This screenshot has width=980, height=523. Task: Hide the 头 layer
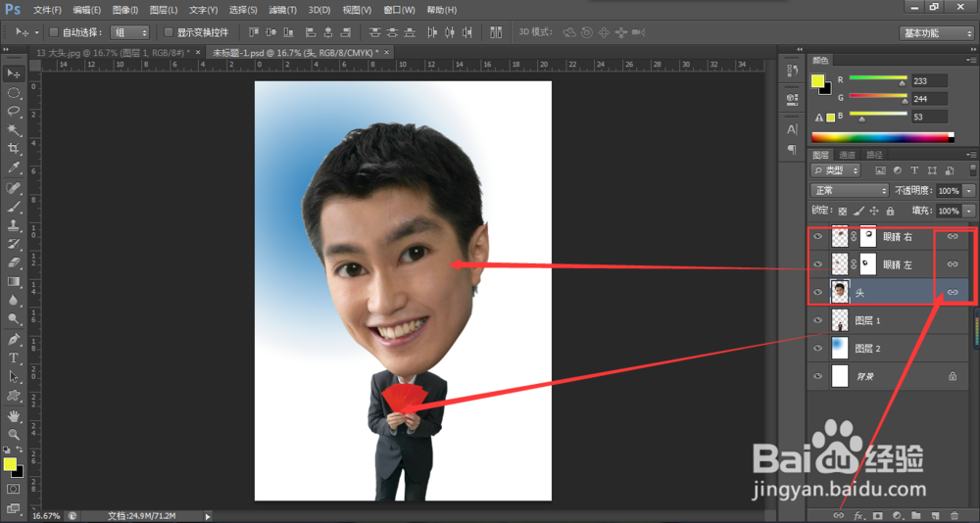tap(817, 292)
